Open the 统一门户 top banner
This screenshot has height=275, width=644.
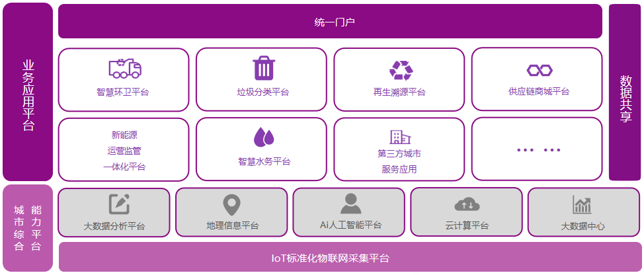(x=330, y=22)
